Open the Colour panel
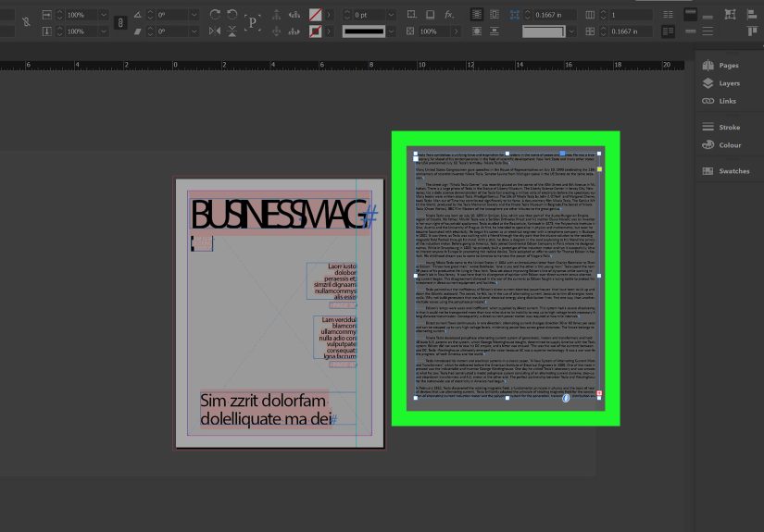This screenshot has height=532, width=764. coord(721,145)
